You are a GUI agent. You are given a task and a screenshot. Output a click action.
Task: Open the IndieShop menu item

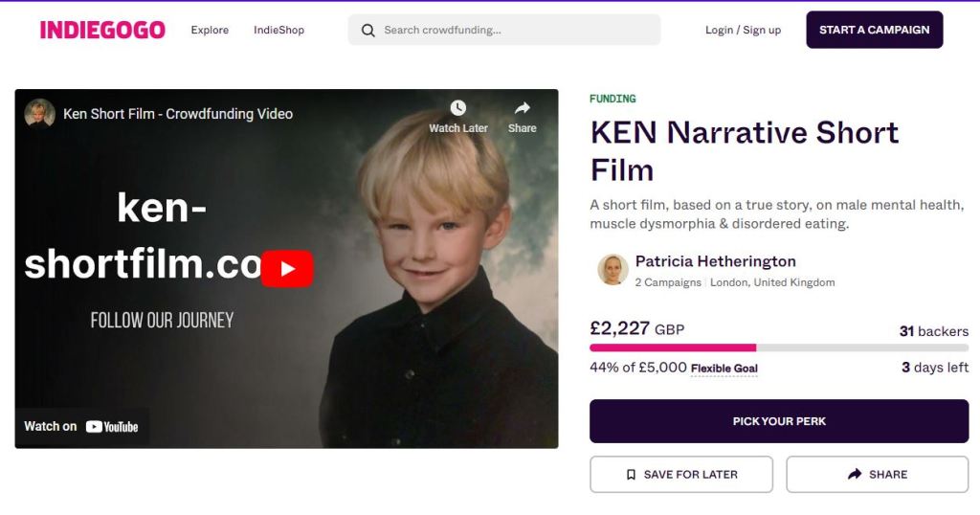click(x=278, y=31)
